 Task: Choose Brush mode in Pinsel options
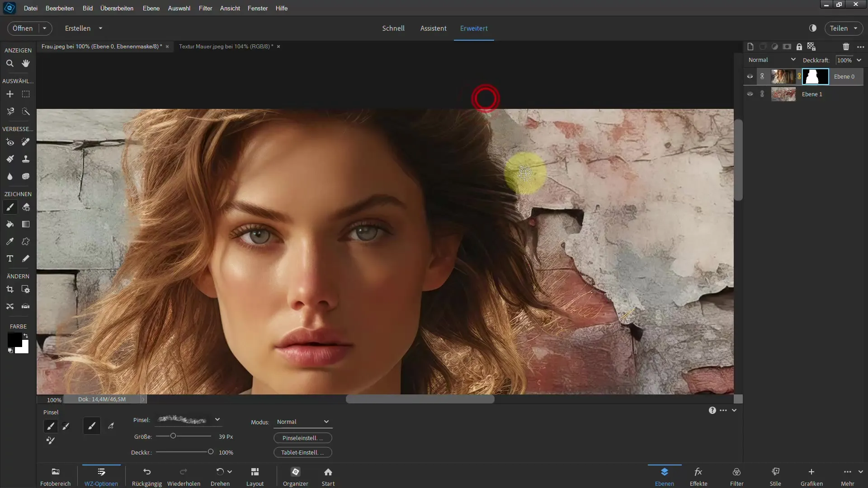pyautogui.click(x=51, y=426)
